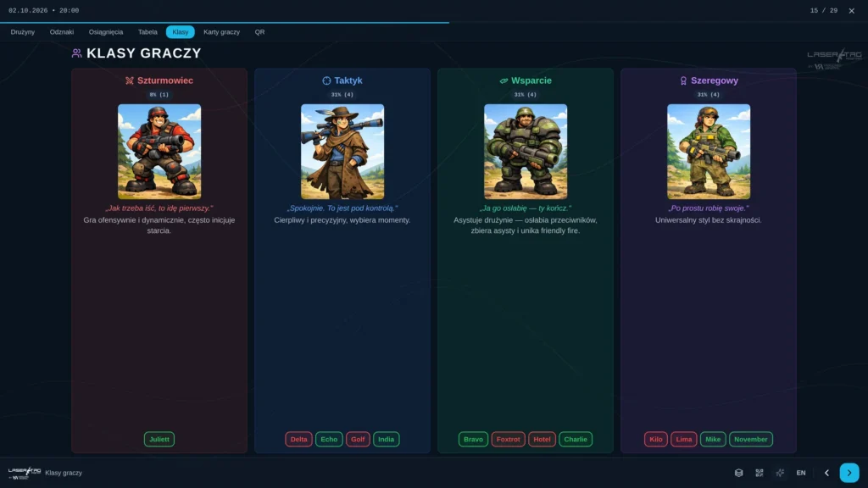This screenshot has width=868, height=488.
Task: Close the presentation with the X icon
Action: [x=851, y=10]
